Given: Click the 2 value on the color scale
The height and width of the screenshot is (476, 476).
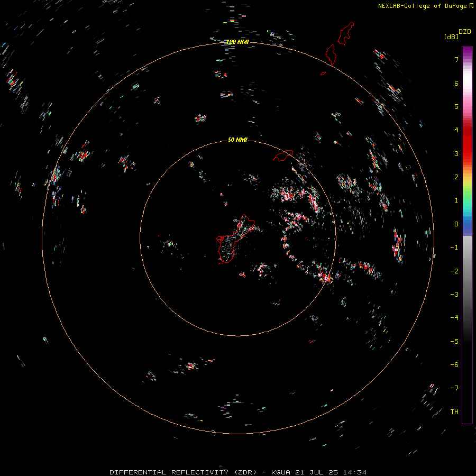Looking at the screenshot, I should 456,177.
